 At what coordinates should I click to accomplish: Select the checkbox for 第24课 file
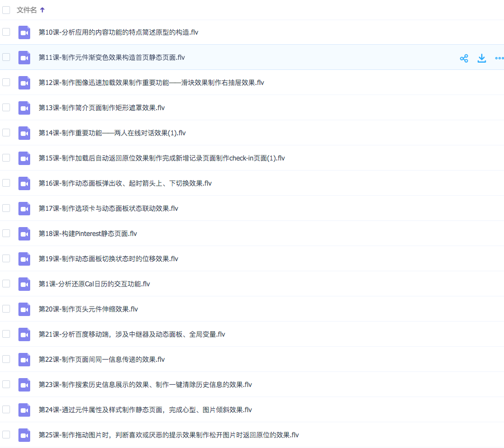6,409
